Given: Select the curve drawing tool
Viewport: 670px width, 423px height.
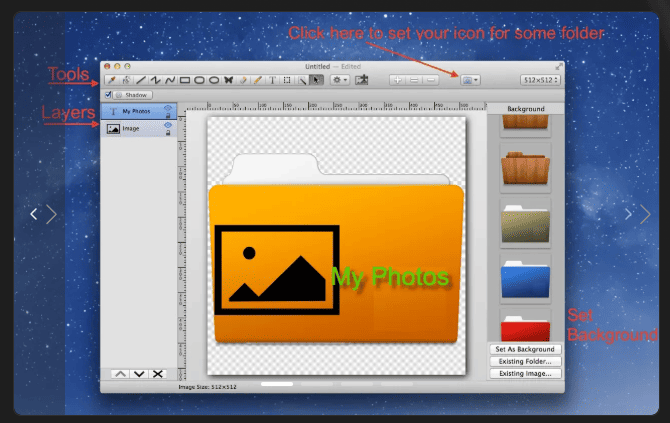Looking at the screenshot, I should pyautogui.click(x=170, y=80).
